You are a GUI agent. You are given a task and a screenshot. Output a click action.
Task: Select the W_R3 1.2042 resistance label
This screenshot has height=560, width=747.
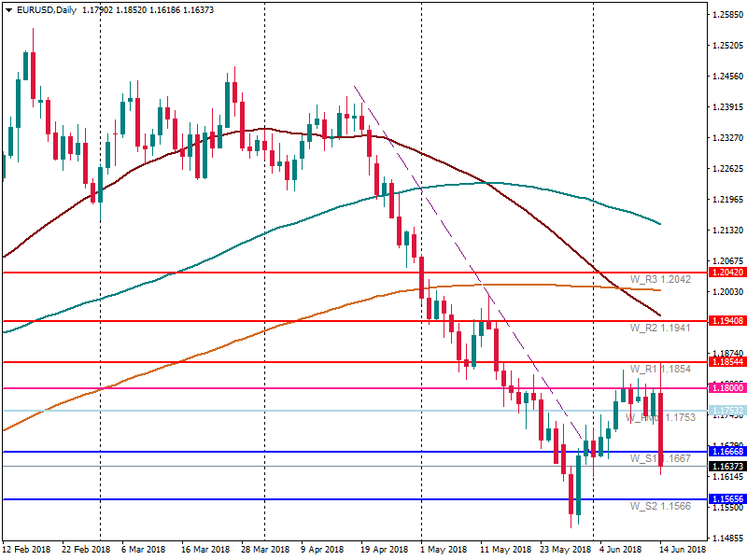click(659, 280)
